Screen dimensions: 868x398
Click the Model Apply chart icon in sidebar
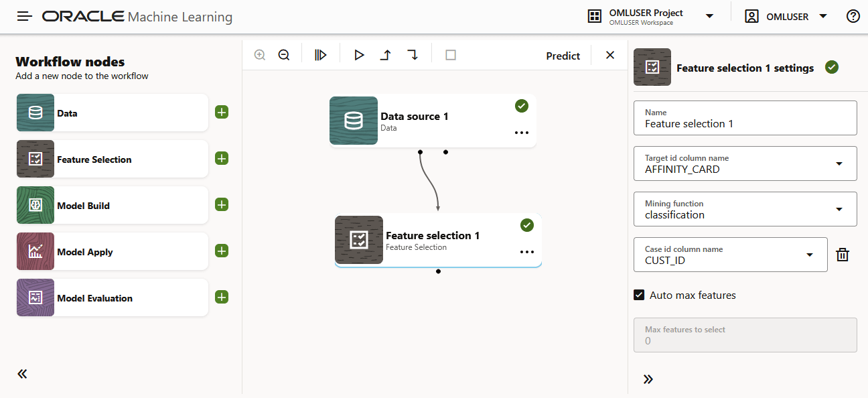[35, 251]
